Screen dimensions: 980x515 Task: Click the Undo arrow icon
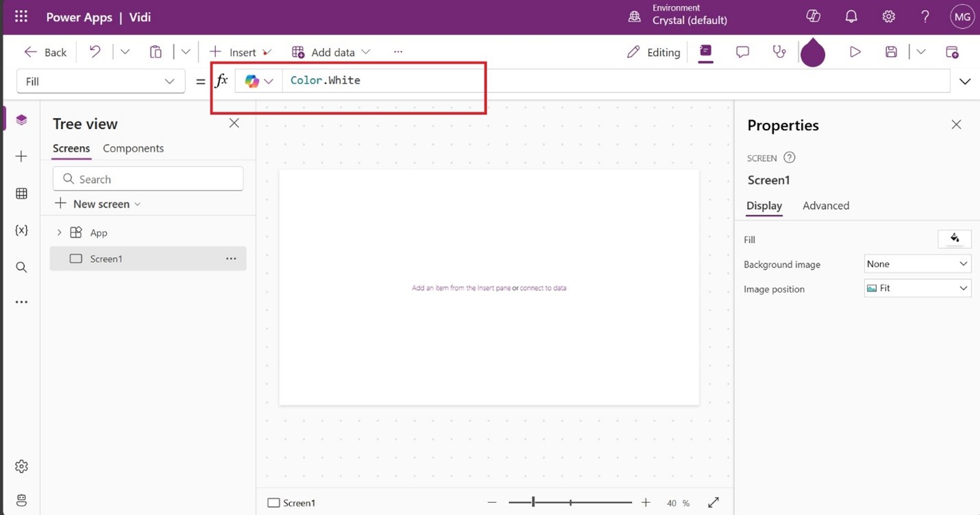click(x=95, y=52)
